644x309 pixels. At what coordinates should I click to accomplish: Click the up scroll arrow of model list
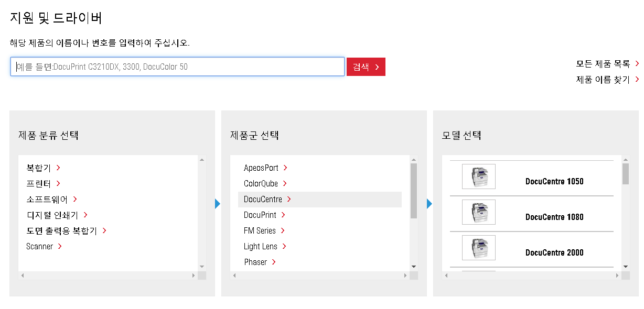pos(626,159)
